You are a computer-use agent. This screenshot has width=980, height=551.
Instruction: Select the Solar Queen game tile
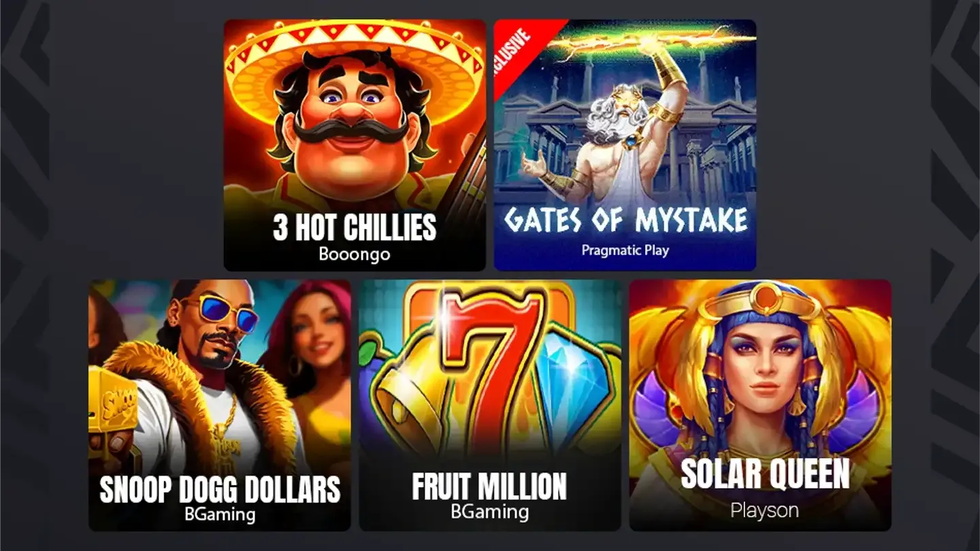pyautogui.click(x=760, y=405)
